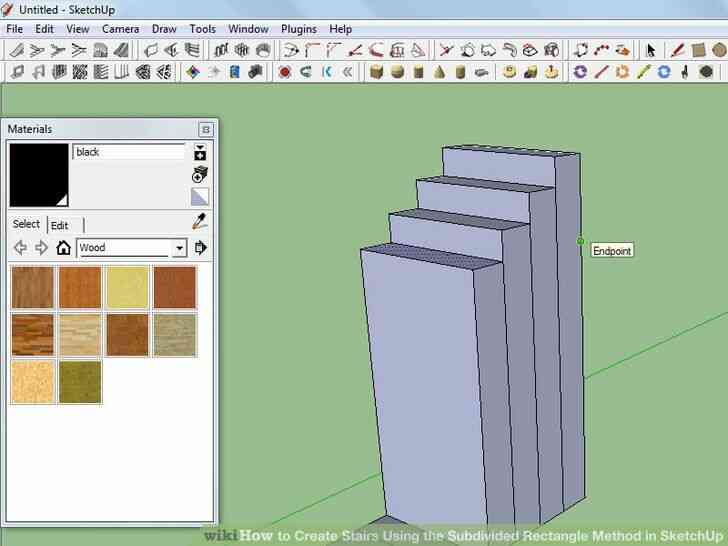Open the Help menu
Viewport: 728px width, 546px height.
tap(340, 29)
